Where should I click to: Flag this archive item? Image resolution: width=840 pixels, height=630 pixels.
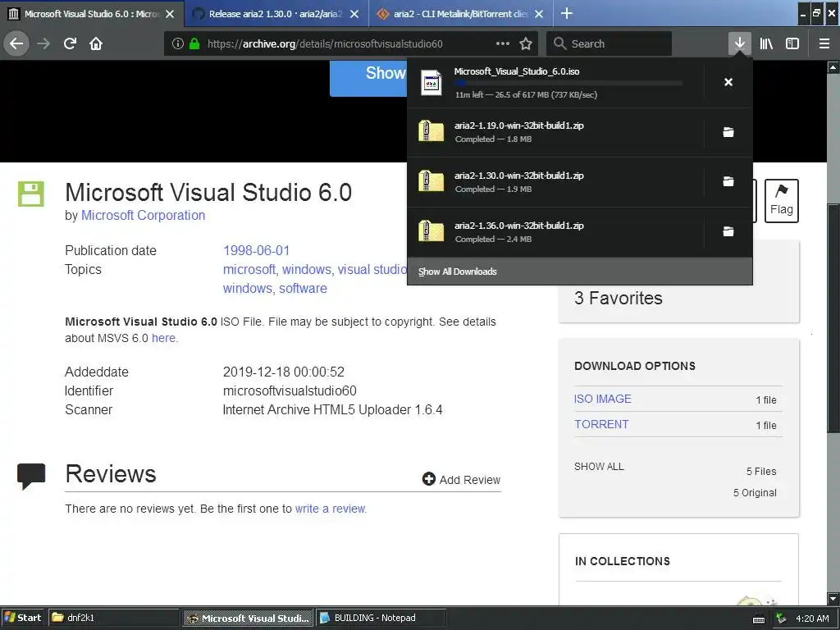(782, 200)
